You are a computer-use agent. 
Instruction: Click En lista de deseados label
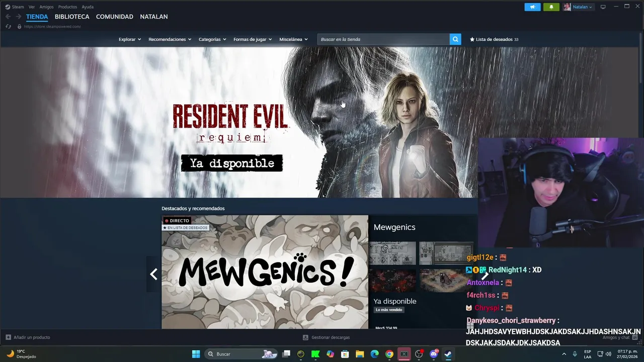pyautogui.click(x=185, y=228)
